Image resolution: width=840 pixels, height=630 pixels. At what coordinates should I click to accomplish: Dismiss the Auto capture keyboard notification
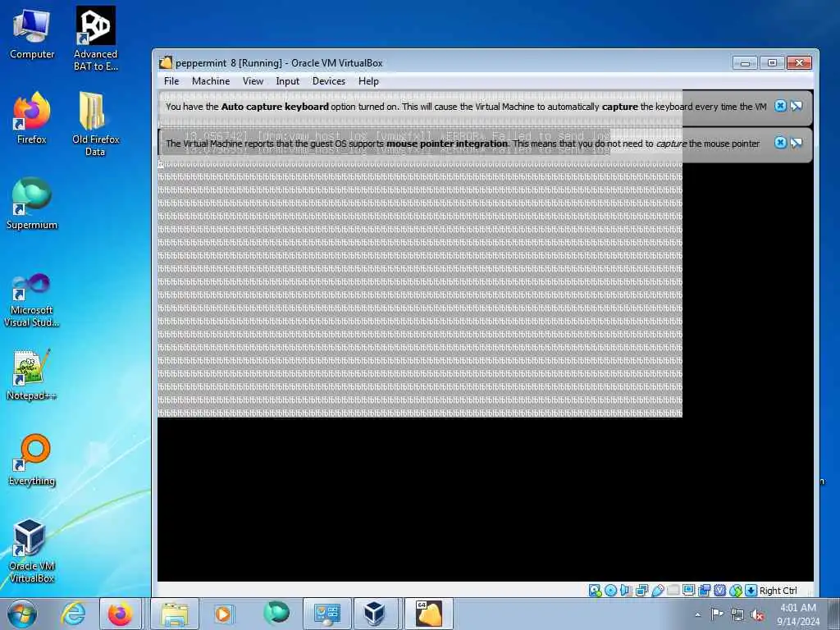click(781, 106)
